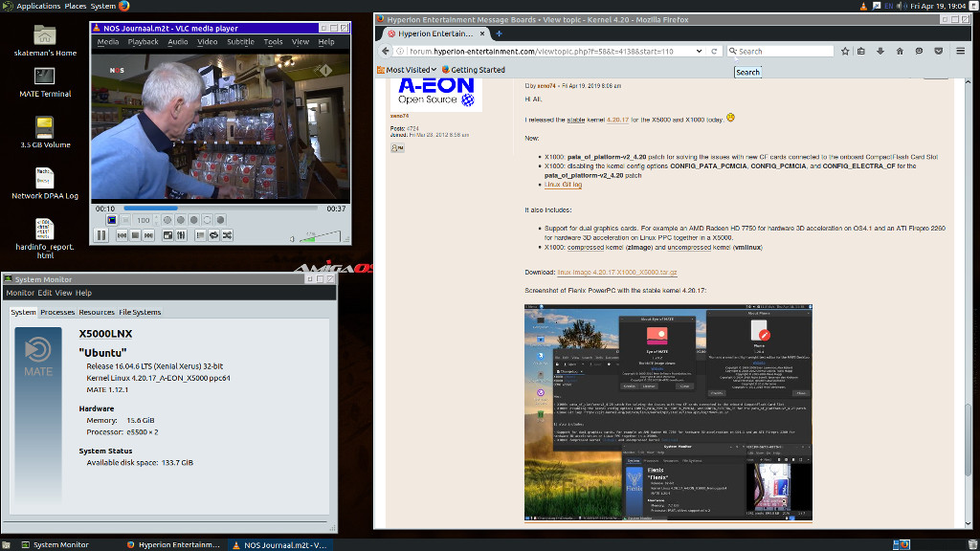Screen dimensions: 980x551
Task: Click the forum poster name xeno74
Action: pos(399,116)
